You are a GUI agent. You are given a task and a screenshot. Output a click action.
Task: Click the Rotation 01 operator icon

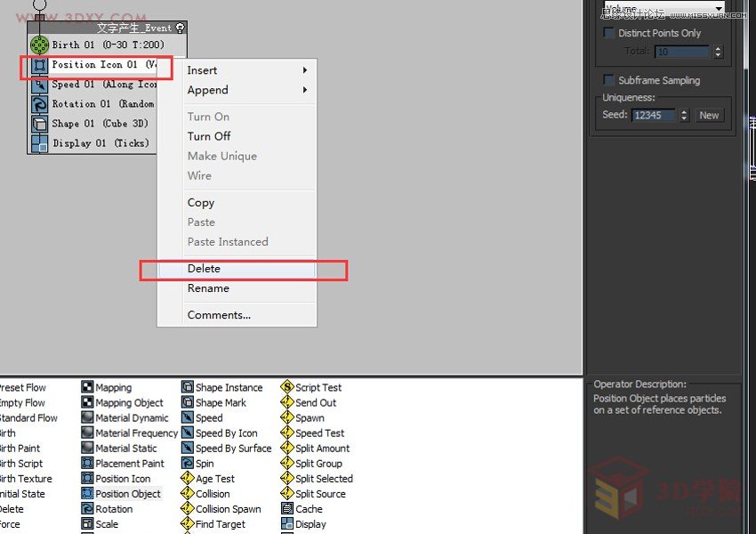pyautogui.click(x=39, y=104)
